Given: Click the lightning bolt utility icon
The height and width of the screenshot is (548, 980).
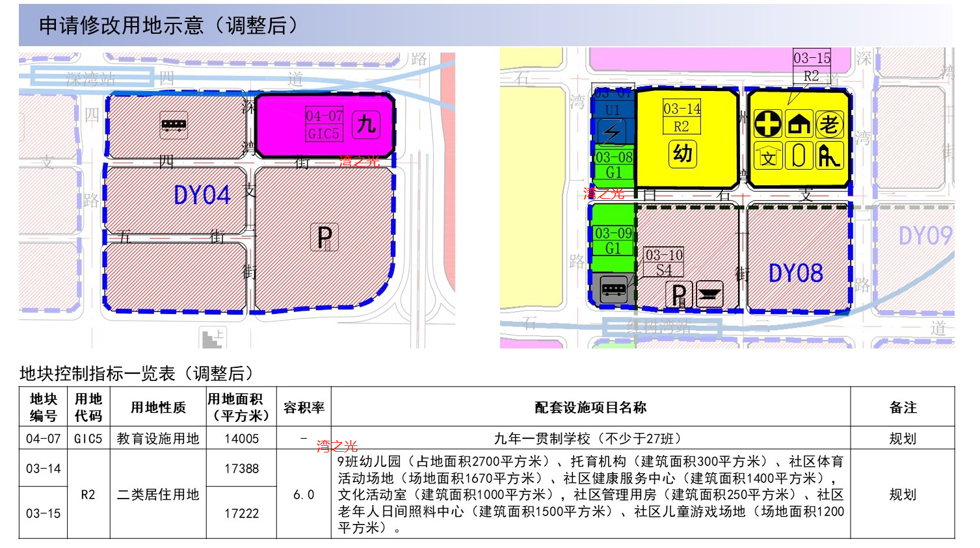Looking at the screenshot, I should click(613, 133).
